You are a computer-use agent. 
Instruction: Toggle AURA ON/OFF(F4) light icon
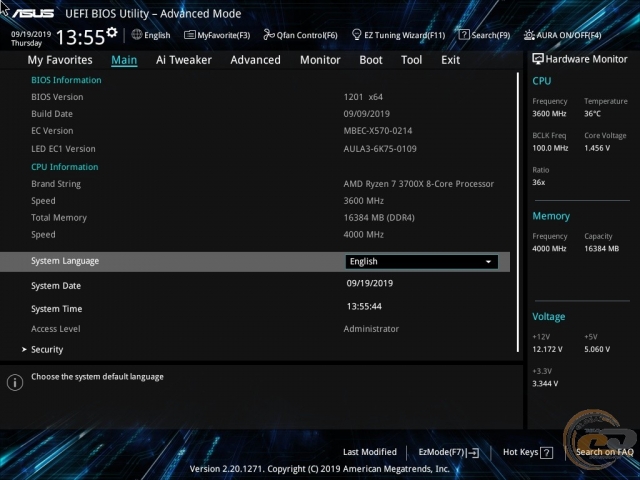coord(529,35)
